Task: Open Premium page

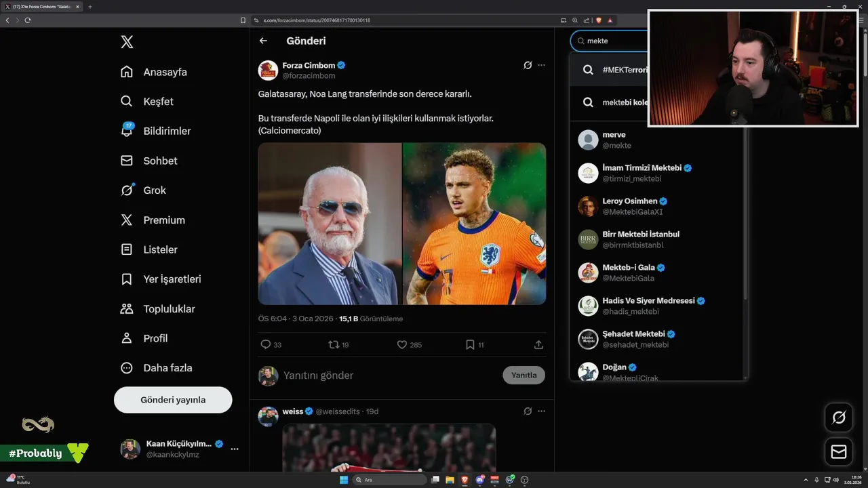Action: pos(153,220)
